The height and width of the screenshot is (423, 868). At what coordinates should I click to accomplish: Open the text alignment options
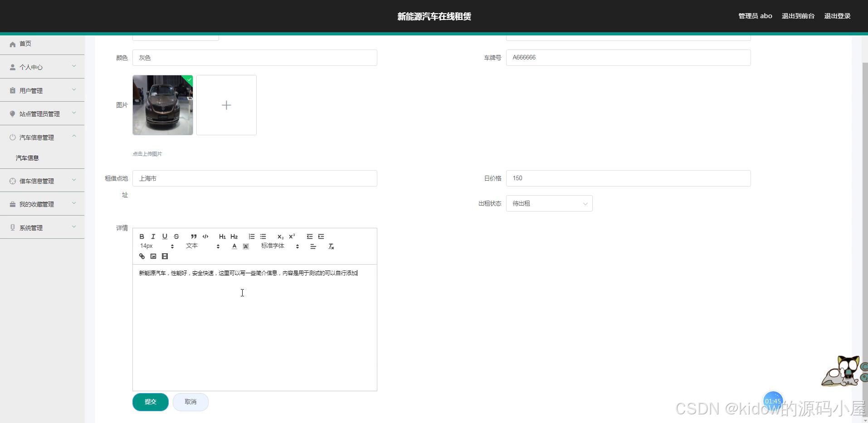313,246
